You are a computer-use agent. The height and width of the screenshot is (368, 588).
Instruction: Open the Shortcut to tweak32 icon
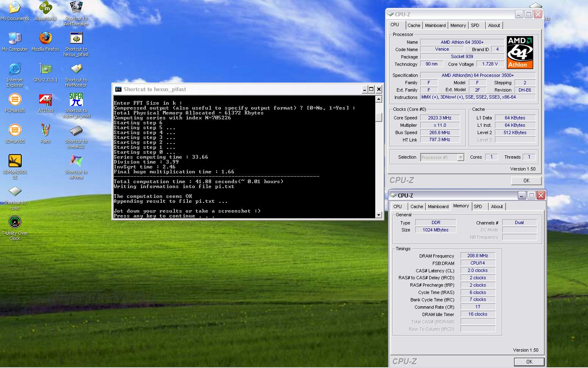(76, 136)
